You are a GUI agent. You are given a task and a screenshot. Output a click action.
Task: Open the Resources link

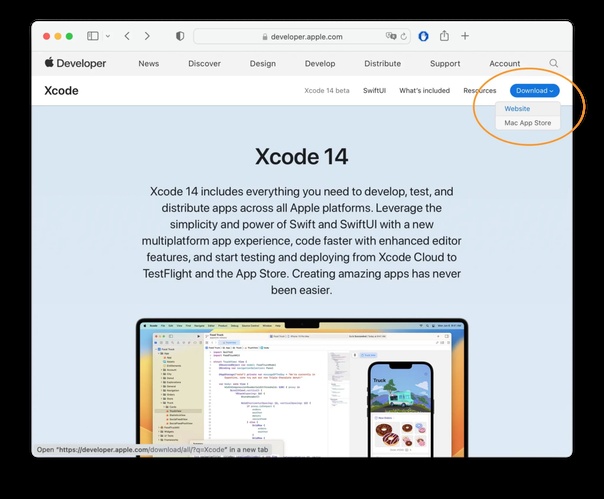click(480, 91)
